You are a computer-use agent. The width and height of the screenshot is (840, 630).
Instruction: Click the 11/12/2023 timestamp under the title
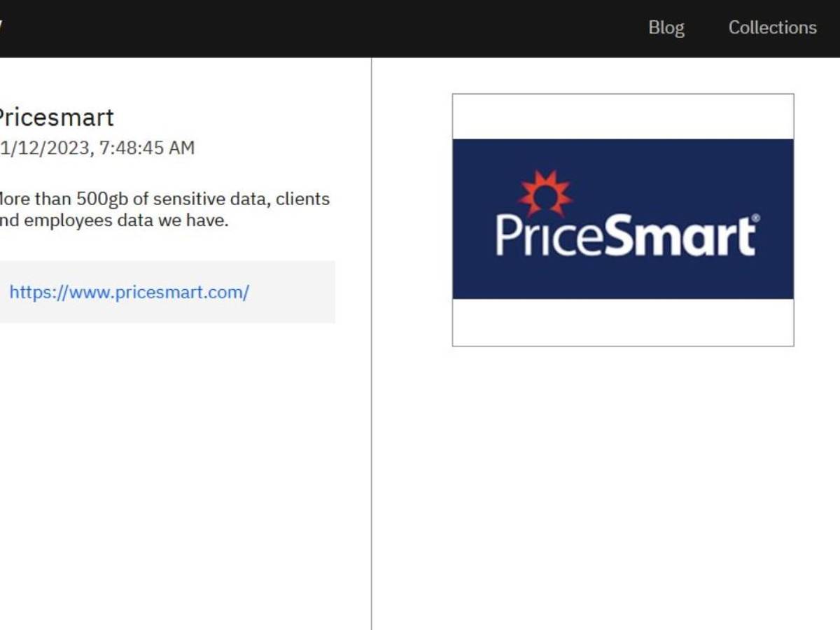[97, 148]
